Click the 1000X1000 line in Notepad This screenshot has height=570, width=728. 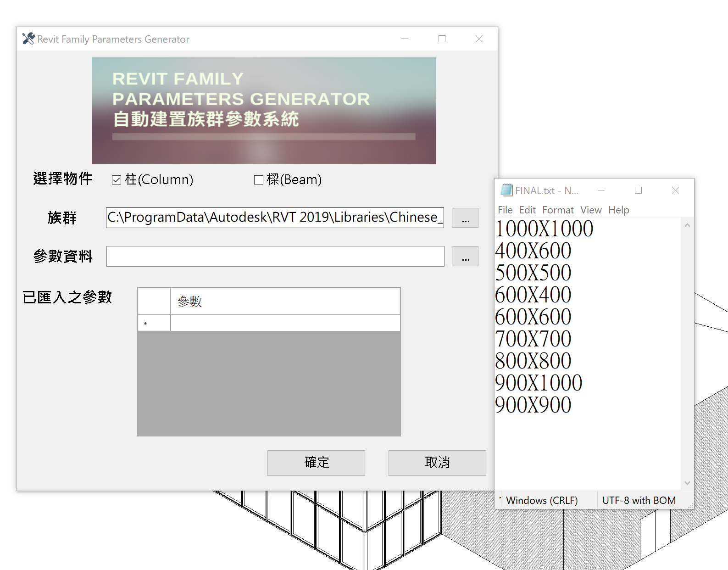(x=544, y=229)
